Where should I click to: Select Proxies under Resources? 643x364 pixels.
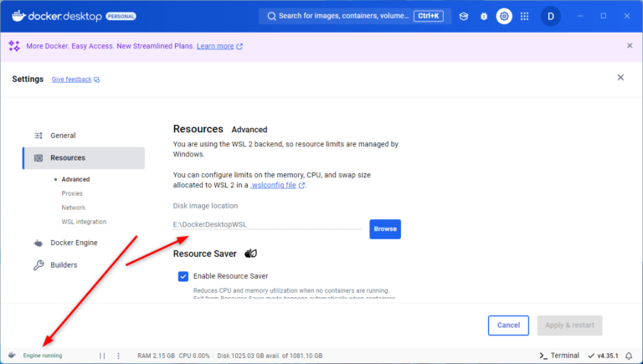pos(72,193)
